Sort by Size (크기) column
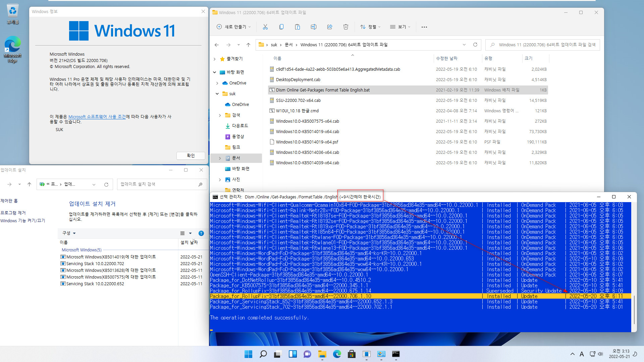Viewport: 644px width, 362px height. click(x=529, y=58)
